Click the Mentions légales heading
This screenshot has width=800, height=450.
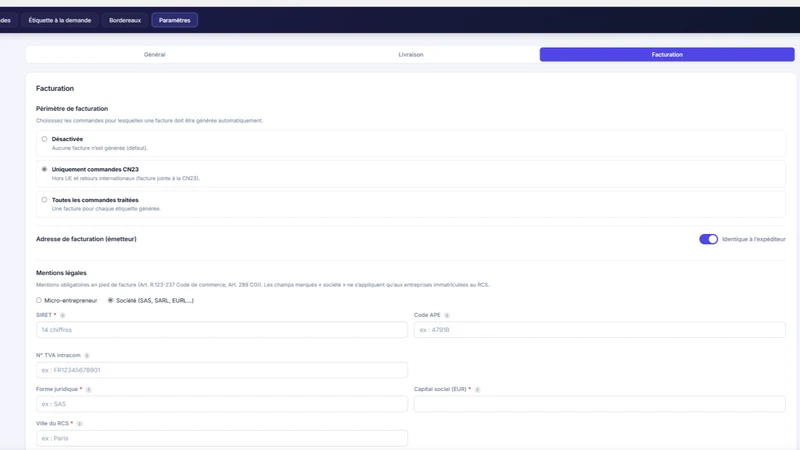tap(61, 273)
